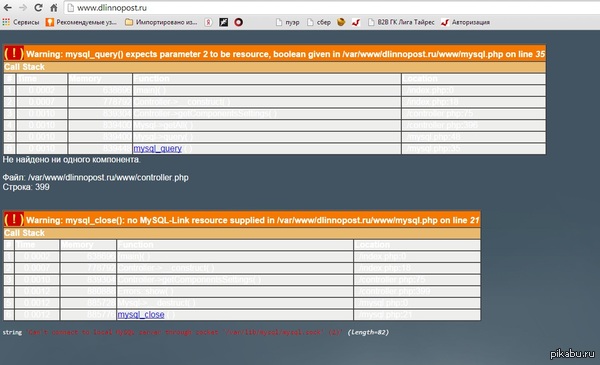
Task: Click the Memory column header in second table
Action: pyautogui.click(x=88, y=245)
